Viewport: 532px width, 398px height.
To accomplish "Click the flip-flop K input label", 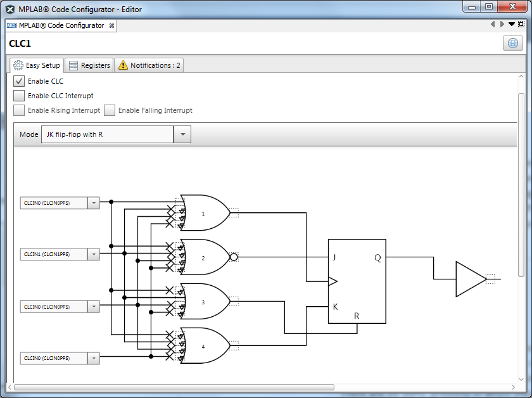I will pyautogui.click(x=335, y=307).
